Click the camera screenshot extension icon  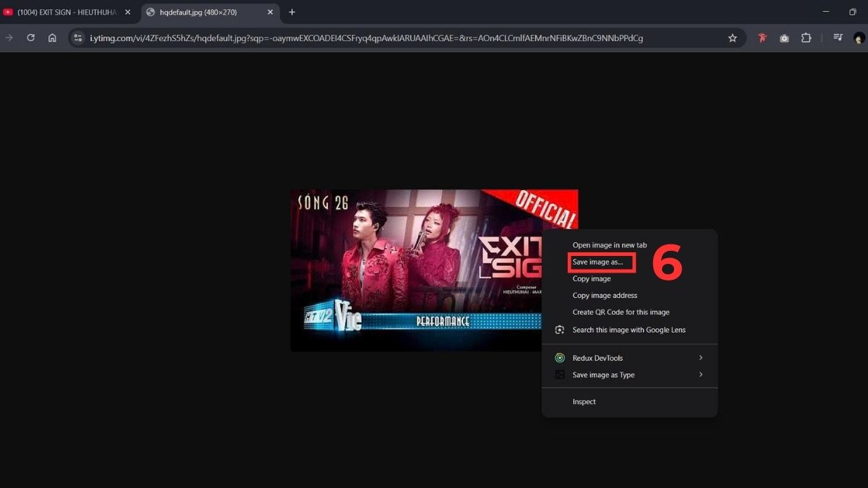[784, 38]
